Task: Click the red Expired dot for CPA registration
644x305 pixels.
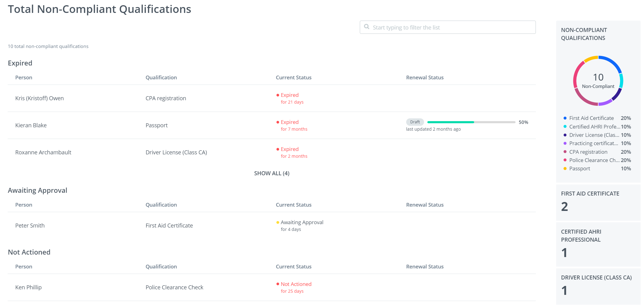Action: point(278,95)
